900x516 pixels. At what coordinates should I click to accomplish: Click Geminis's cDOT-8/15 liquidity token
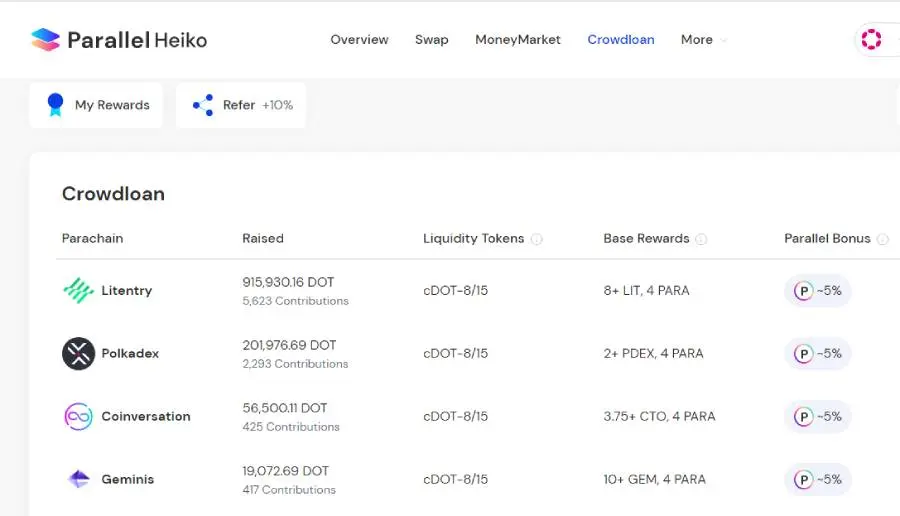pos(456,479)
